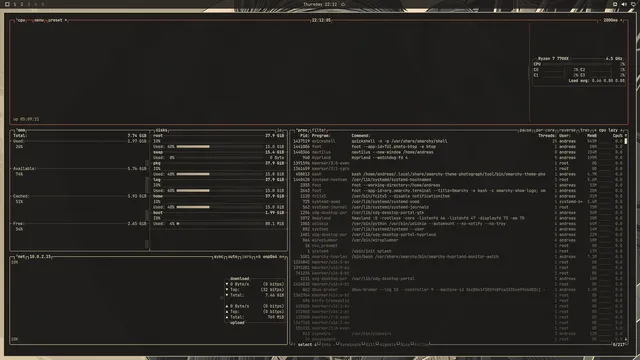This screenshot has width=640, height=360.
Task: Switch to workspace 3 in top bar
Action: coord(29,4)
